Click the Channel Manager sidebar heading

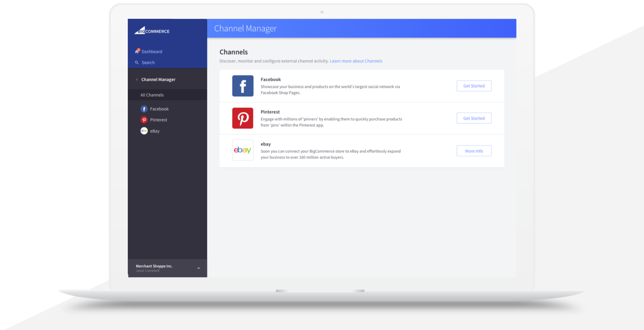coord(158,79)
